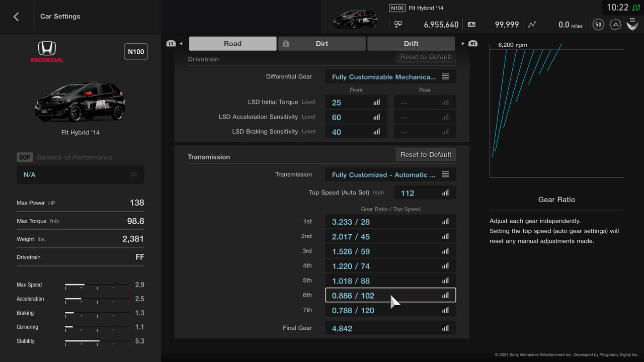Viewport: 644px width, 362px height.
Task: Click Fit Hybrid '14 label under sidebar car
Action: [80, 133]
